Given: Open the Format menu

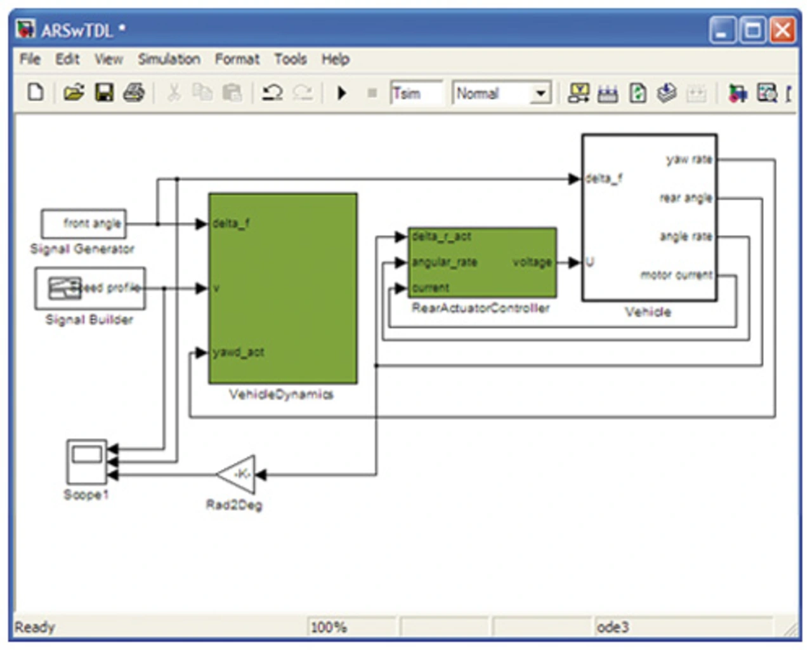Looking at the screenshot, I should coord(237,59).
